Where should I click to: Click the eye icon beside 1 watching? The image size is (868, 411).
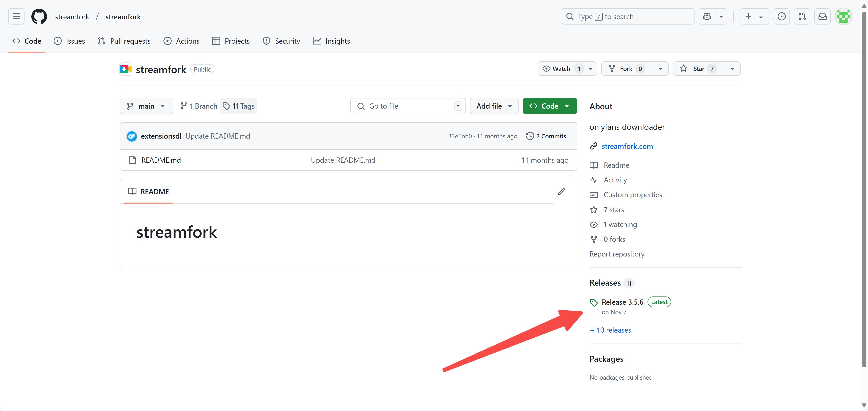[x=594, y=224]
